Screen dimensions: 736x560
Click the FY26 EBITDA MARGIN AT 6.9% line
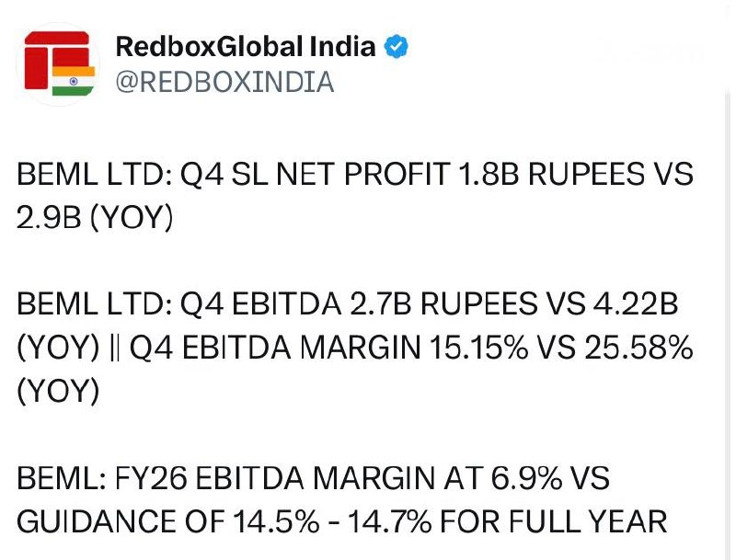click(313, 478)
